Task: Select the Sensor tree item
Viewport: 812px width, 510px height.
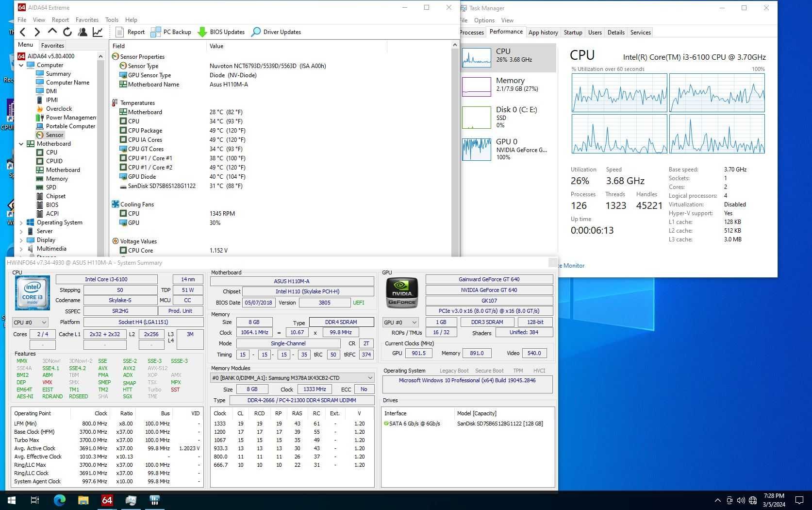Action: click(54, 135)
